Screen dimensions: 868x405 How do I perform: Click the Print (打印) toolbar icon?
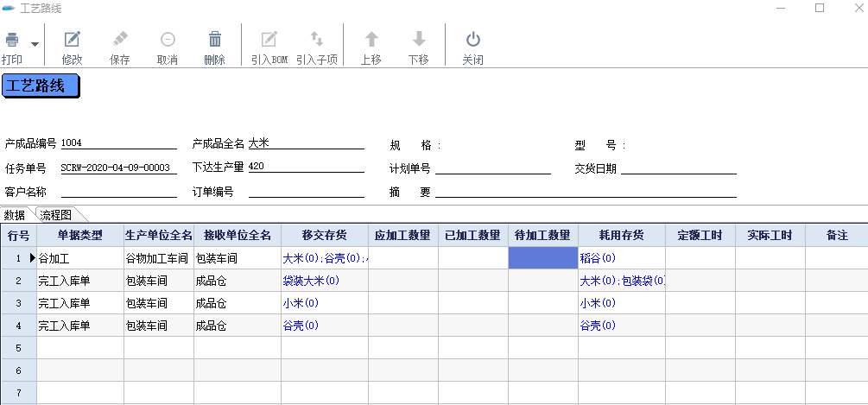[x=12, y=41]
